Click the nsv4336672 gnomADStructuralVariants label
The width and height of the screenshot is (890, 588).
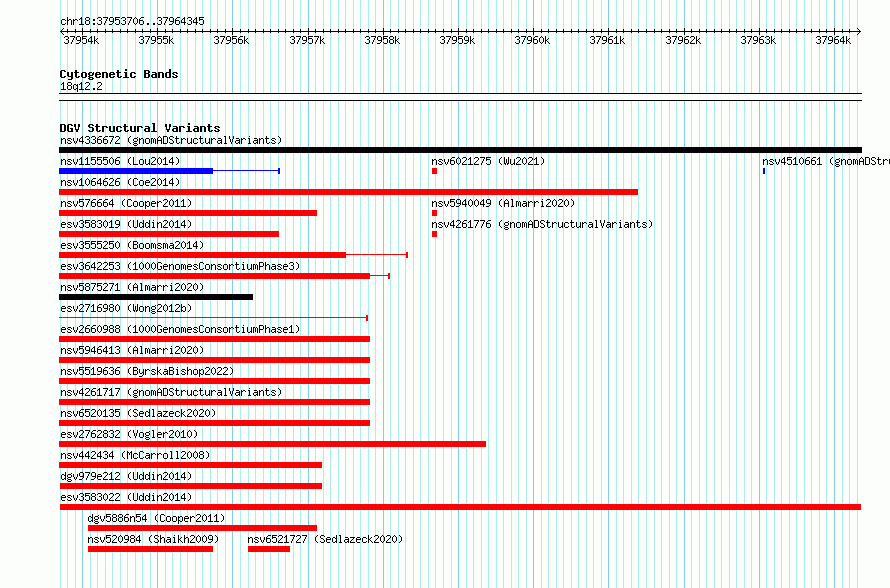171,140
